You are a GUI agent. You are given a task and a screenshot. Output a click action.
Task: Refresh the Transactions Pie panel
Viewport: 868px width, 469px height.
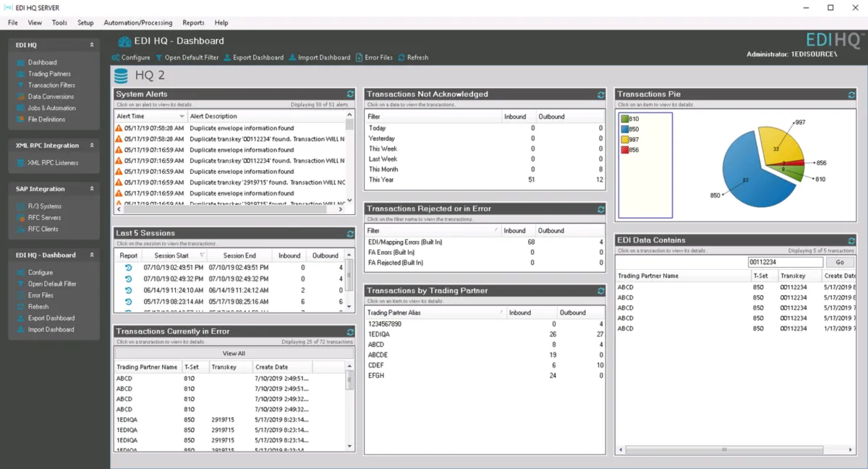852,95
